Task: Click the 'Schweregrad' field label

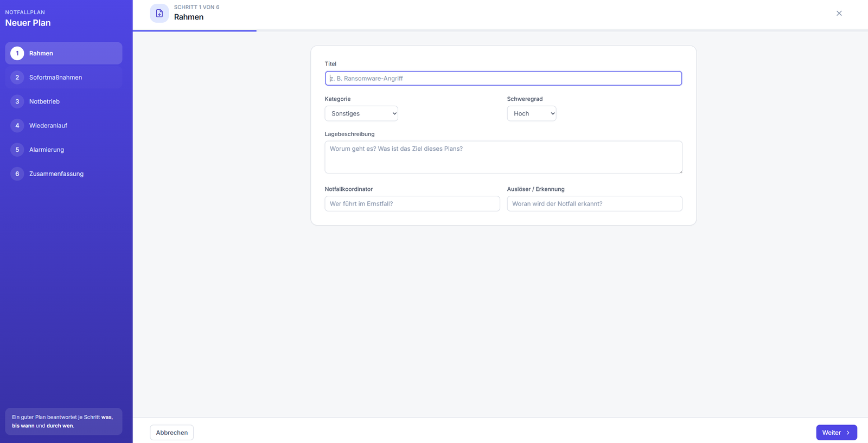Action: tap(525, 99)
